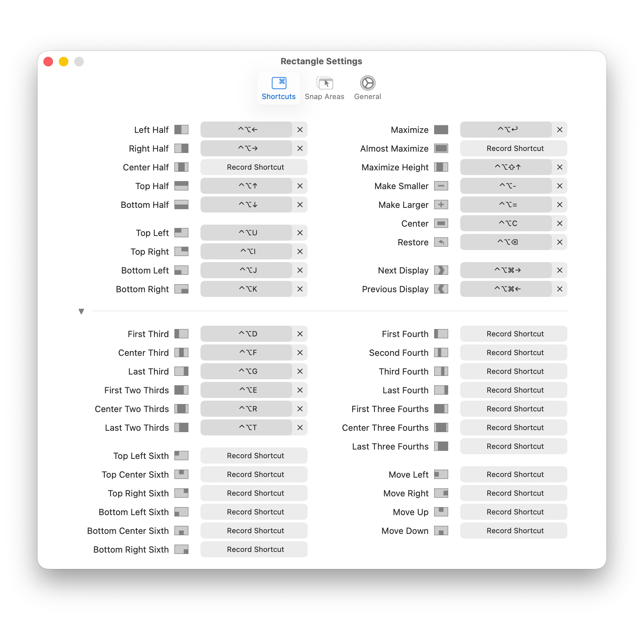Record a shortcut for Center Half
644x644 pixels.
point(254,167)
